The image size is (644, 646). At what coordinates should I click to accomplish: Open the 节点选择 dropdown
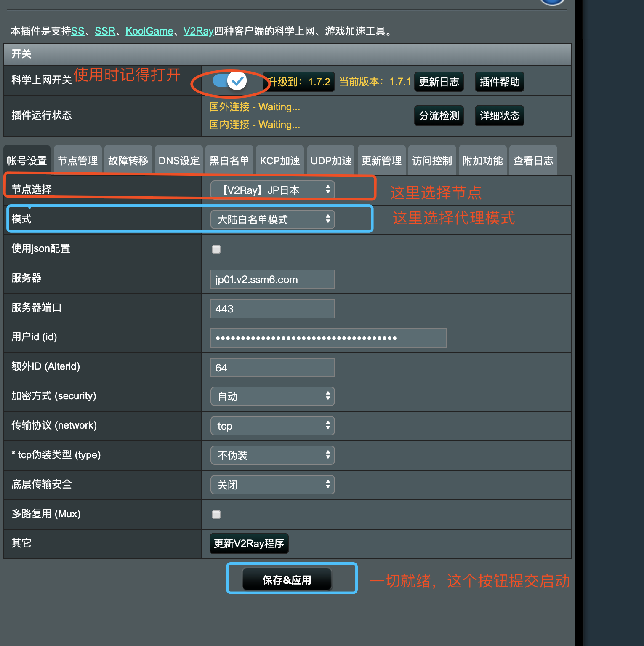coord(272,190)
